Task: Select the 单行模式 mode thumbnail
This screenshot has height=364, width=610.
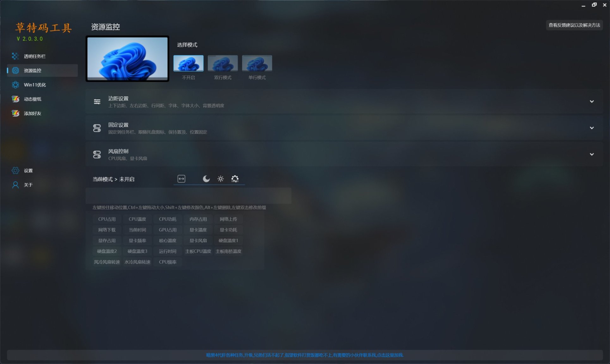Action: [257, 63]
